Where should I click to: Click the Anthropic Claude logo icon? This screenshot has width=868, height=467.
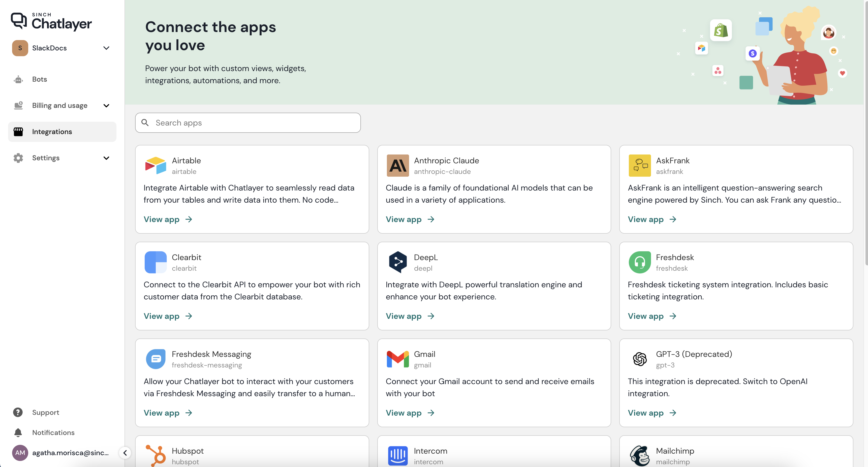(x=398, y=165)
